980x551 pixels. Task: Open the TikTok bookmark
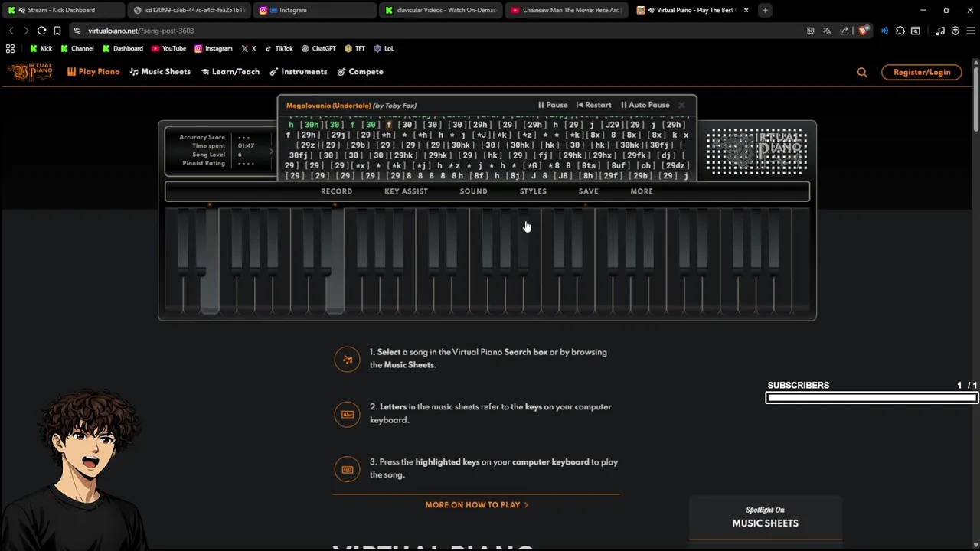tap(279, 48)
